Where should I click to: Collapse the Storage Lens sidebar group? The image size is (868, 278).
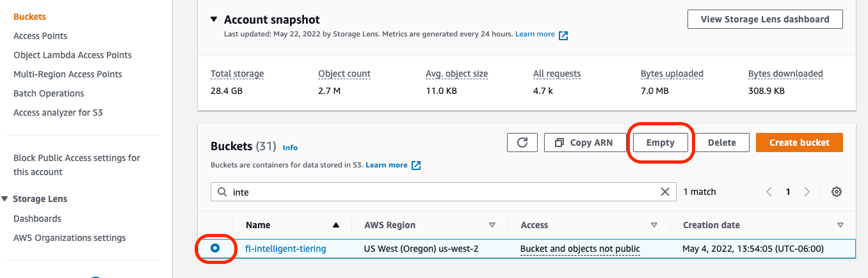tap(6, 199)
